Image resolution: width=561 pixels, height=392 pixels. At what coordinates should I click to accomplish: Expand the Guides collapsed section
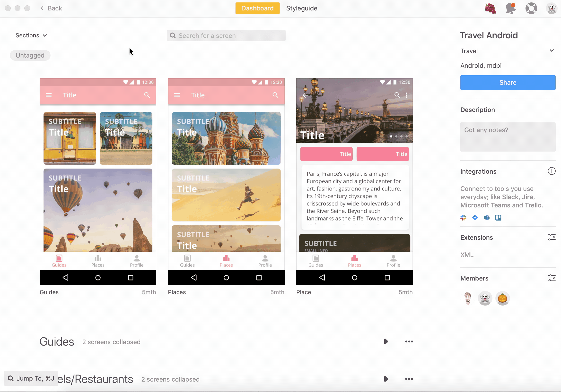point(386,341)
